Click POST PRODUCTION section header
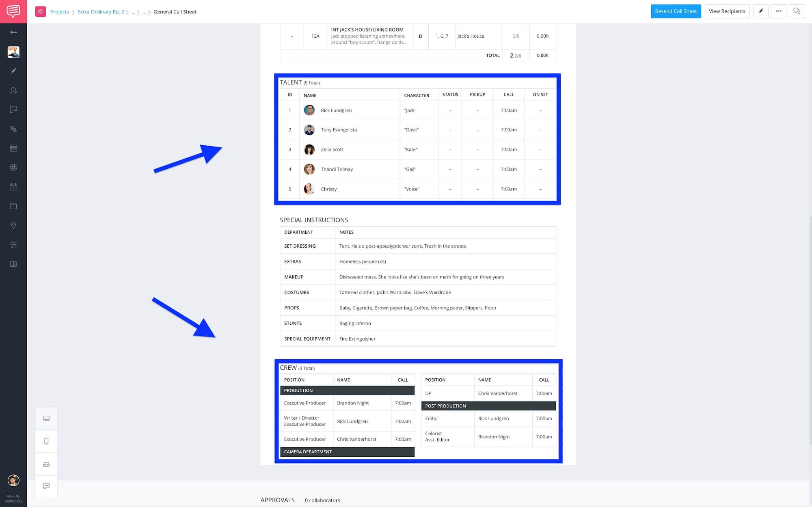The image size is (812, 507). [488, 406]
